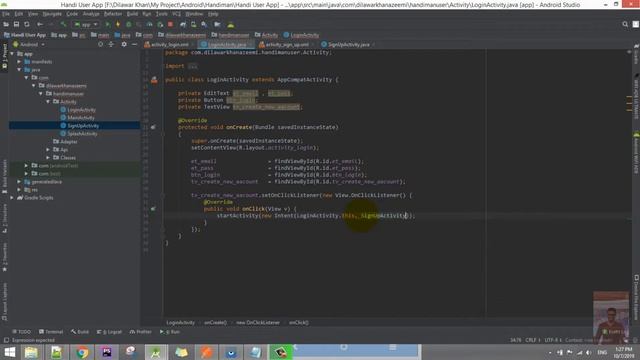Click the override gutter icon next to onClick
This screenshot has height=360, width=640.
click(153, 209)
